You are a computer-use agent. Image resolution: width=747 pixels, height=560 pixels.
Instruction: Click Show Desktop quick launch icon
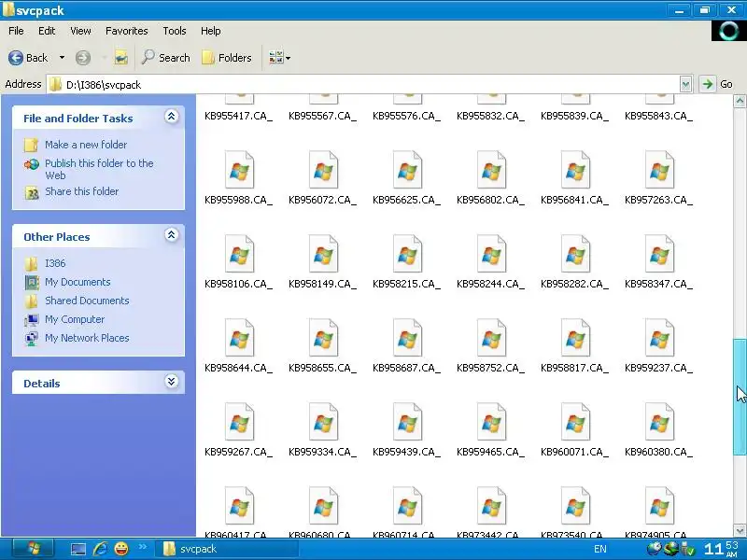tap(78, 549)
